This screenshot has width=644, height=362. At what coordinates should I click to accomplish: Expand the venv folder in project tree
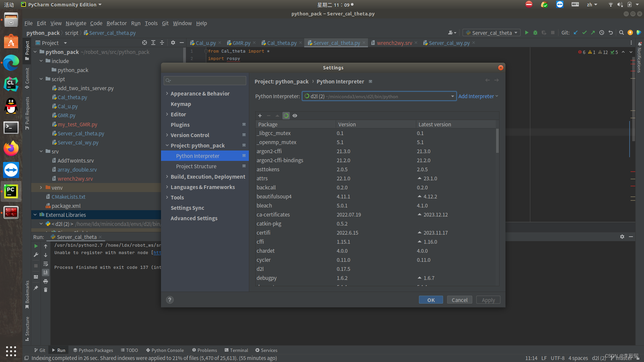tap(41, 188)
